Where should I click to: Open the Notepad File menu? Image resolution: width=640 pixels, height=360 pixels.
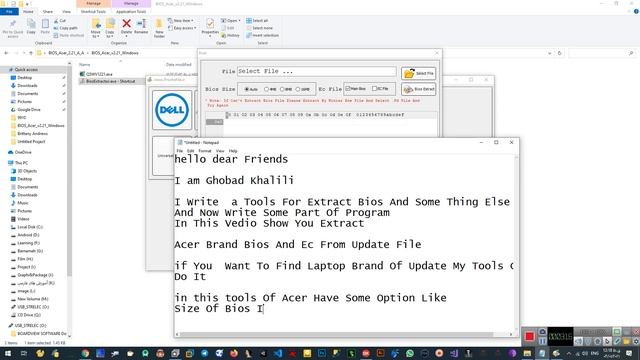(180, 151)
